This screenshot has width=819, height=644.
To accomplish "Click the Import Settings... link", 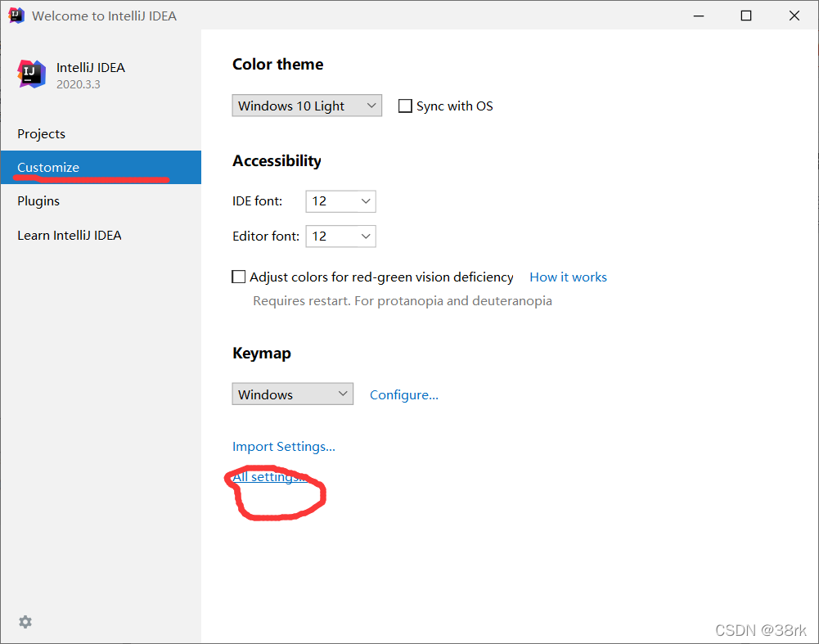I will (x=284, y=447).
